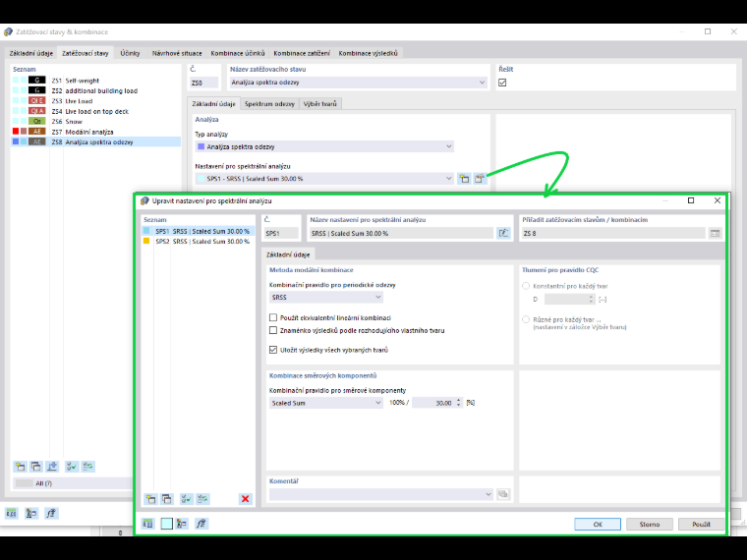This screenshot has height=560, width=747.
Task: Click new item icon below dialog Seznam list
Action: (150, 498)
